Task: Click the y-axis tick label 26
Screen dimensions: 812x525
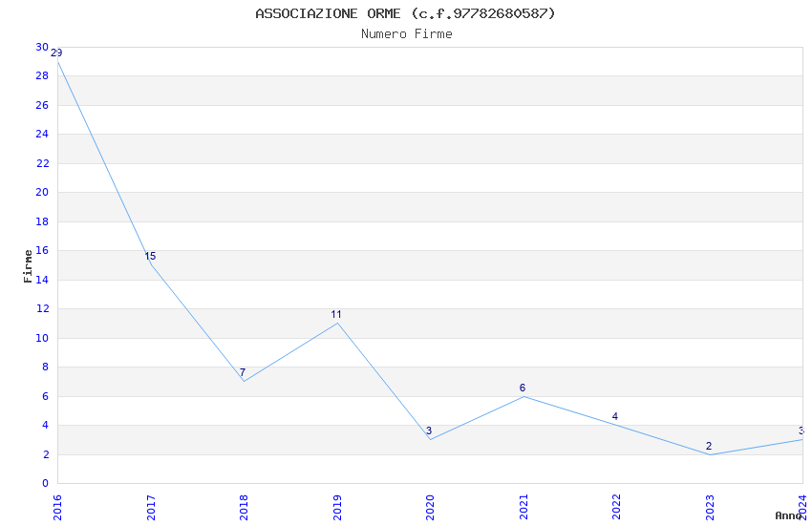Action: click(42, 106)
